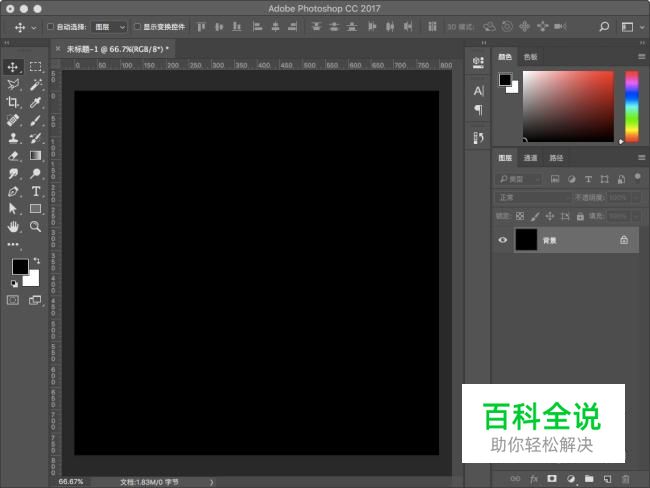This screenshot has height=488, width=650.
Task: Choose the Eyedropper tool
Action: click(x=35, y=102)
